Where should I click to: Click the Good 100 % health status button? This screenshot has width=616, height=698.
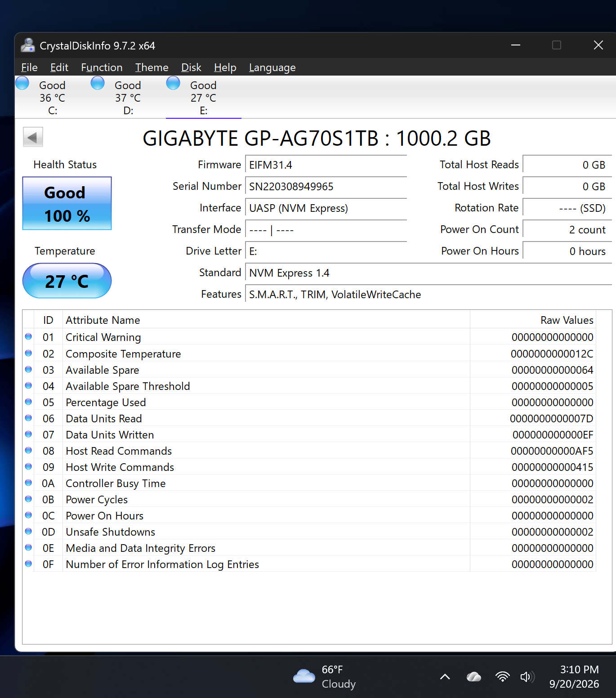(x=67, y=203)
